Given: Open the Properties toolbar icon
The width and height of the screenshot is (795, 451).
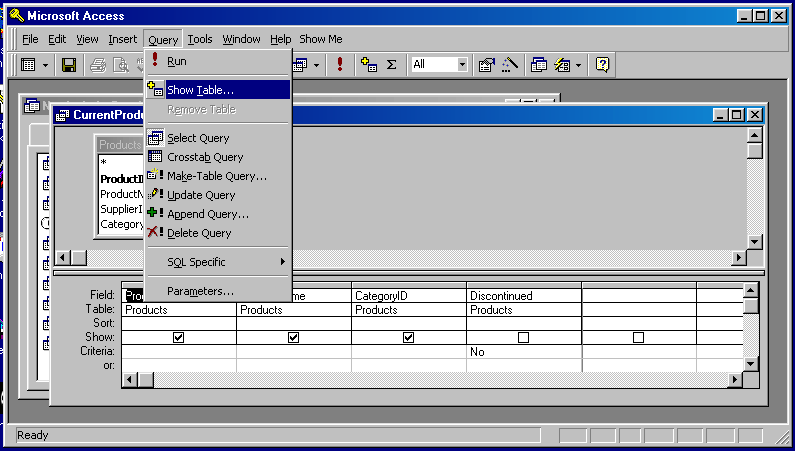Looking at the screenshot, I should 486,64.
